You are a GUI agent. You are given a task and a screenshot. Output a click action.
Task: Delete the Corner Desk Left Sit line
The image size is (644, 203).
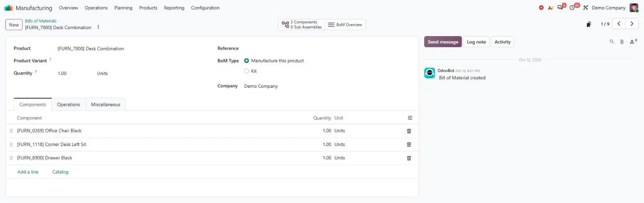409,144
